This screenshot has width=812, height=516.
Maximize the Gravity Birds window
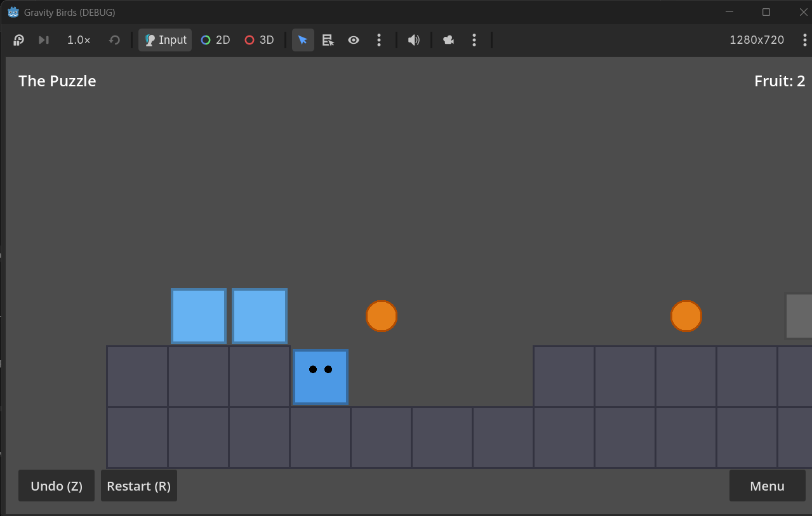tap(766, 12)
